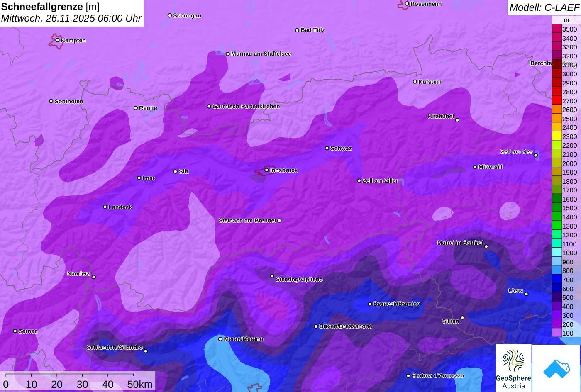This screenshot has width=581, height=392.
Task: Click the 50km scale bar label
Action: (140, 384)
